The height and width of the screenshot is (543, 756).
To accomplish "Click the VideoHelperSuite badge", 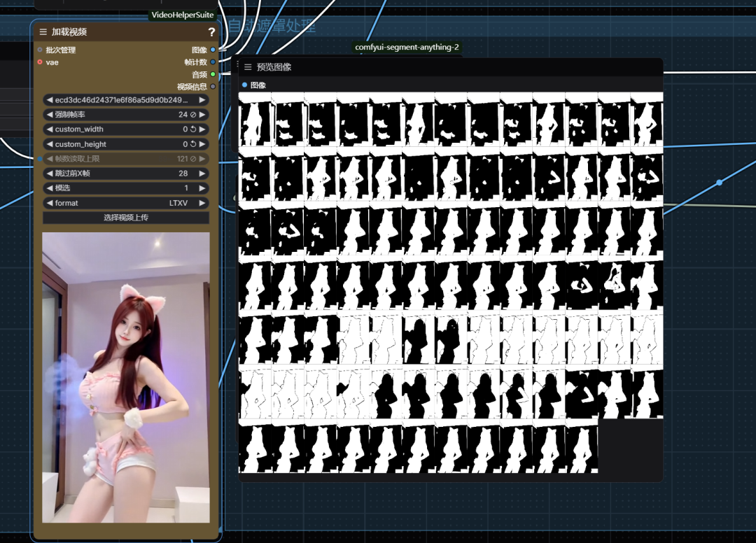I will point(182,15).
